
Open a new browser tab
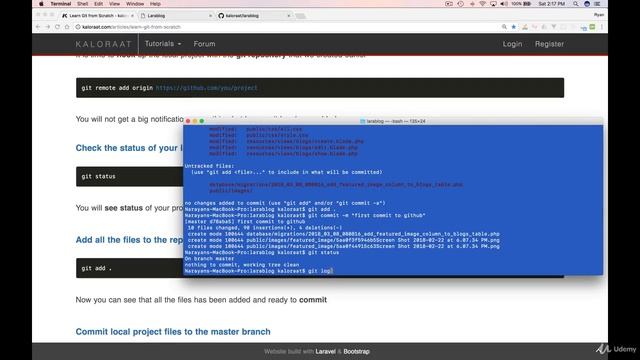[300, 16]
